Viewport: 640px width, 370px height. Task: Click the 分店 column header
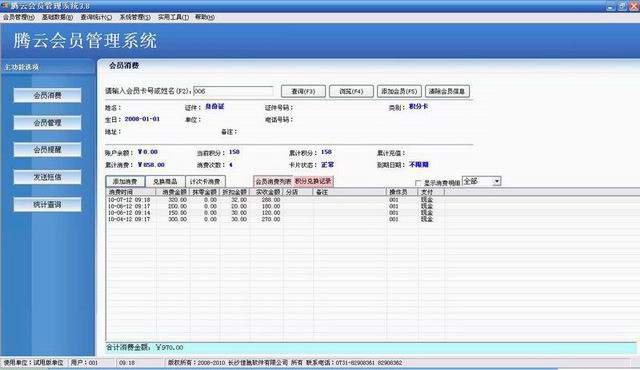tap(298, 192)
